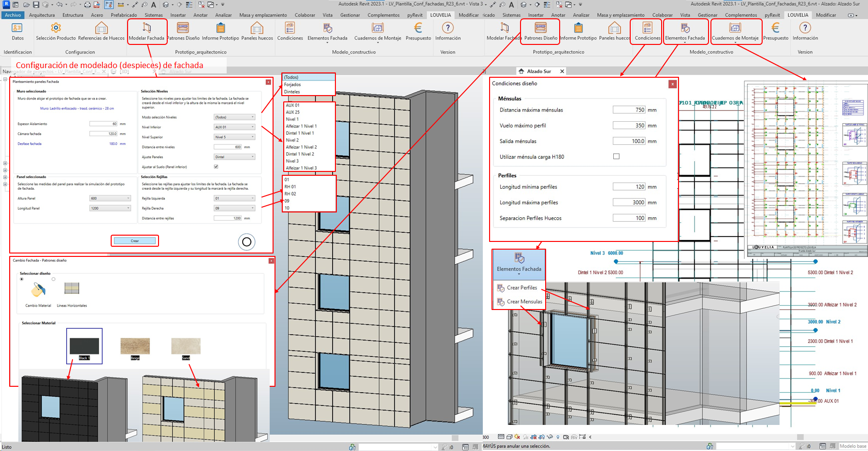Viewport: 868px width, 451px height.
Task: Pick the Beige material swatch
Action: click(x=135, y=346)
